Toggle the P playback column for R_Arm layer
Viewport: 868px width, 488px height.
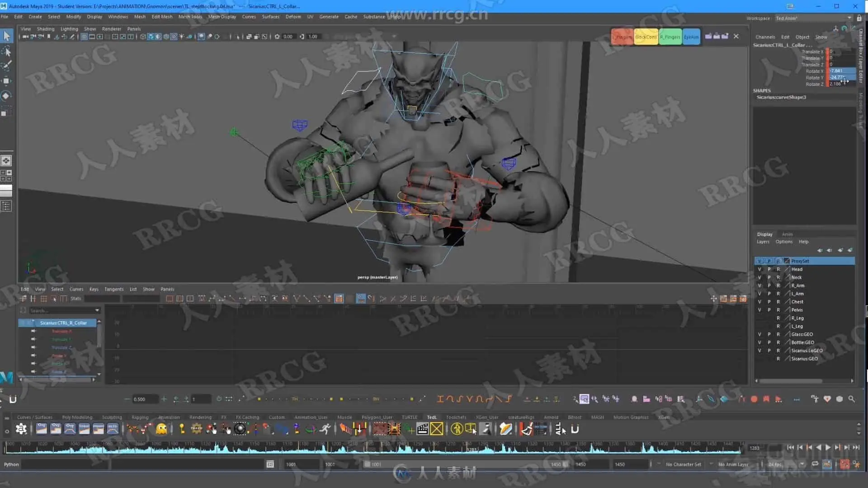tap(769, 286)
